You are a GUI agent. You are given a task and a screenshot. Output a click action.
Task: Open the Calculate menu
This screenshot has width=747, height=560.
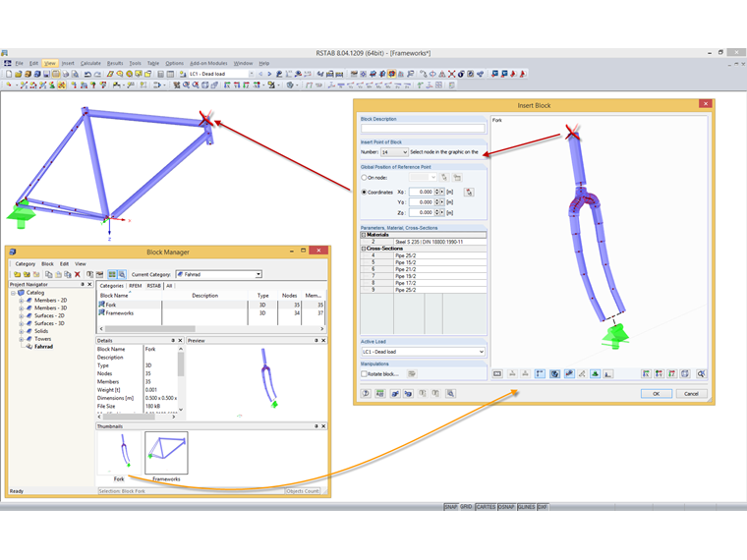coord(90,63)
